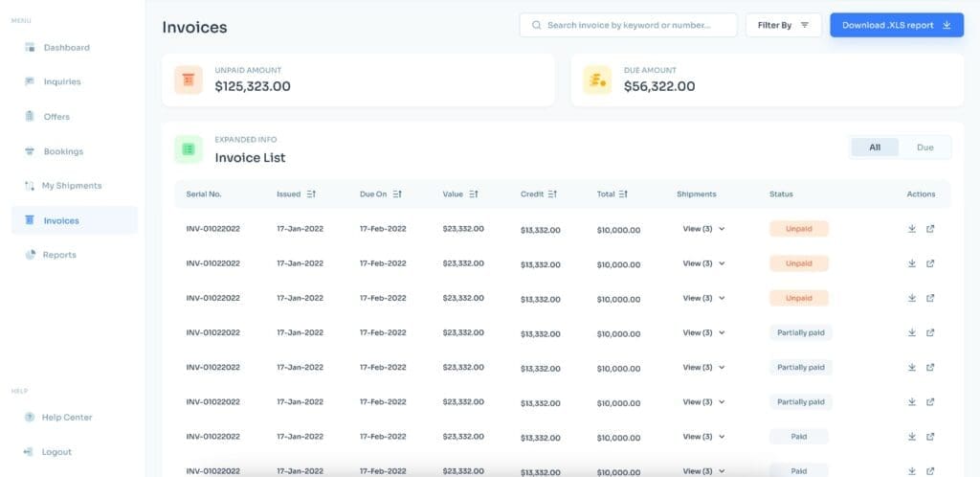Sort by the Due On column icon
Screen dimensions: 980x477
[x=396, y=194]
